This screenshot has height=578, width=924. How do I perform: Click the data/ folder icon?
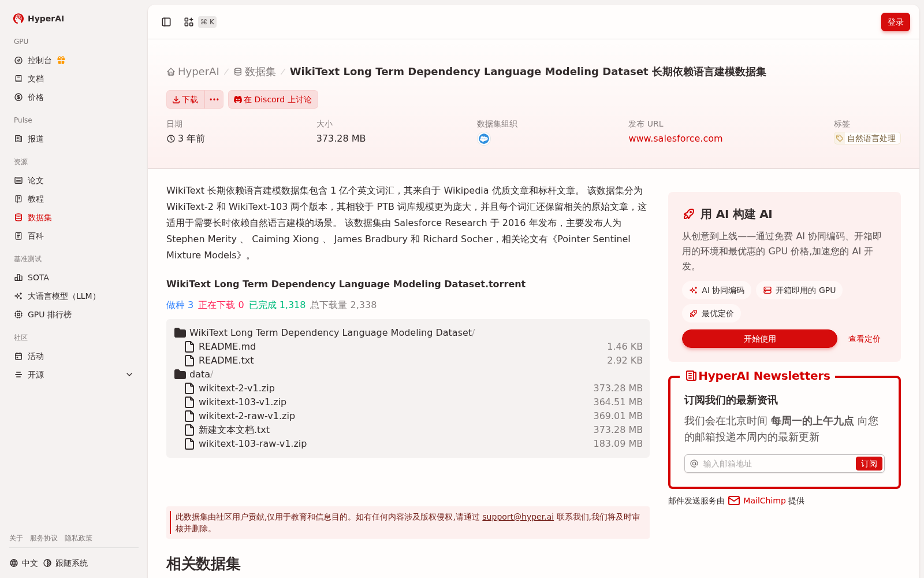click(x=180, y=375)
